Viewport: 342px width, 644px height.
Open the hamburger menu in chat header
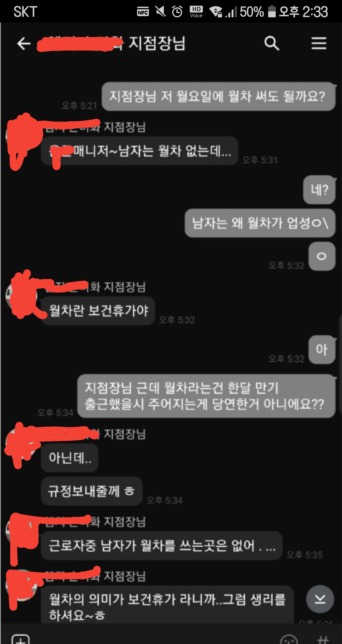point(319,43)
